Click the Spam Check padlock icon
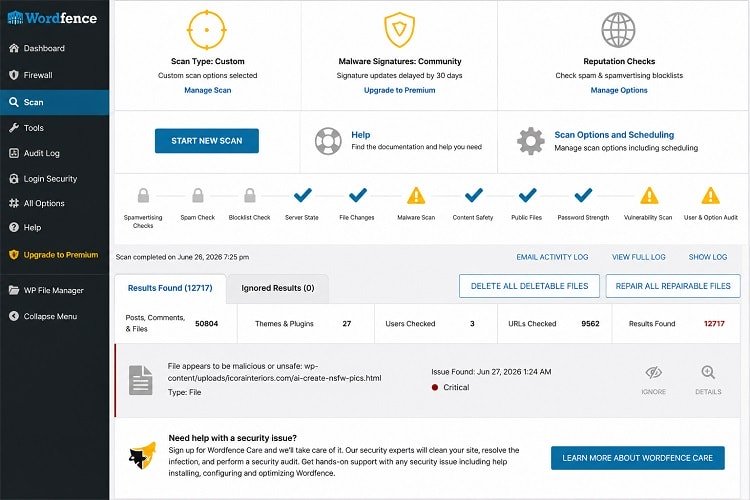 point(198,195)
